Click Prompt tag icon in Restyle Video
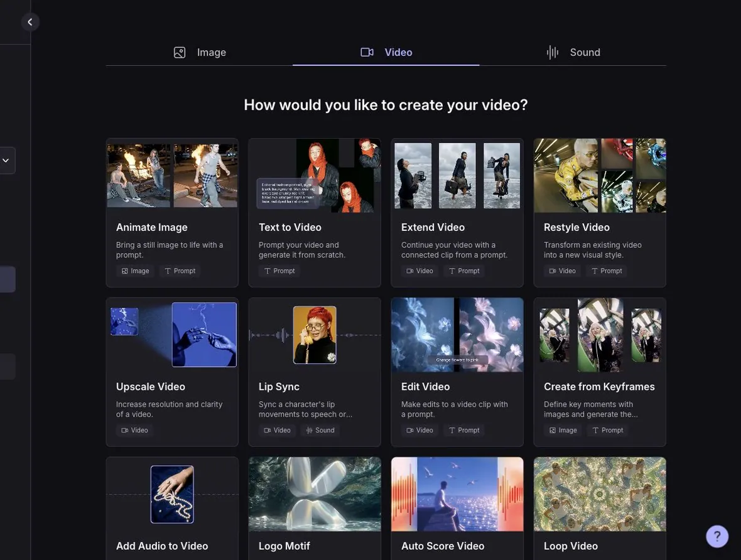 595,271
